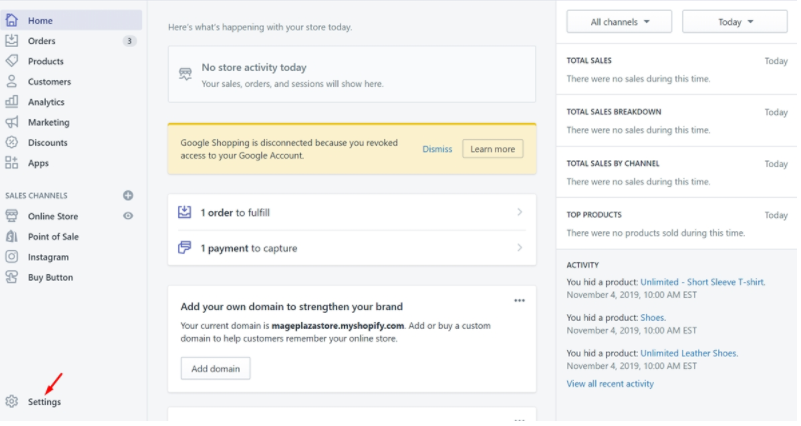Open Analytics bar chart icon
This screenshot has width=801, height=426.
coord(12,102)
